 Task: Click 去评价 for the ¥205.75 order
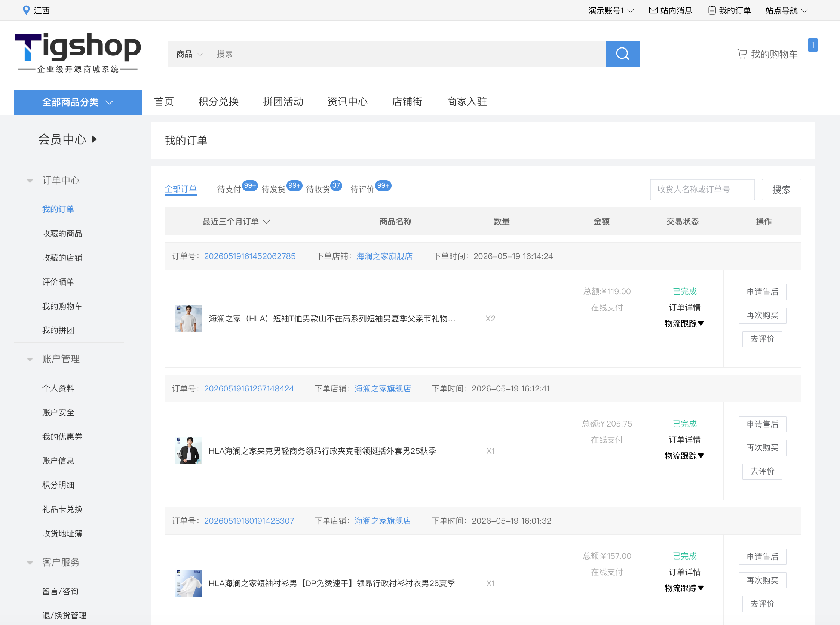(x=763, y=471)
